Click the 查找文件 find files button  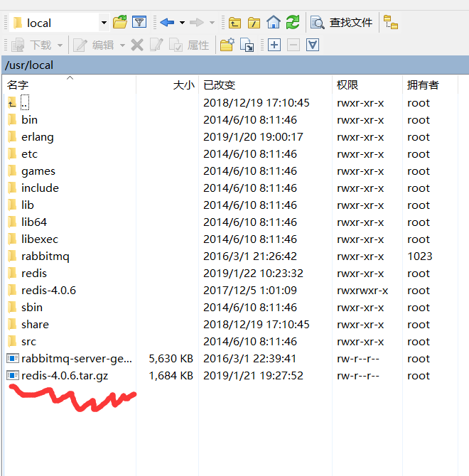point(341,23)
